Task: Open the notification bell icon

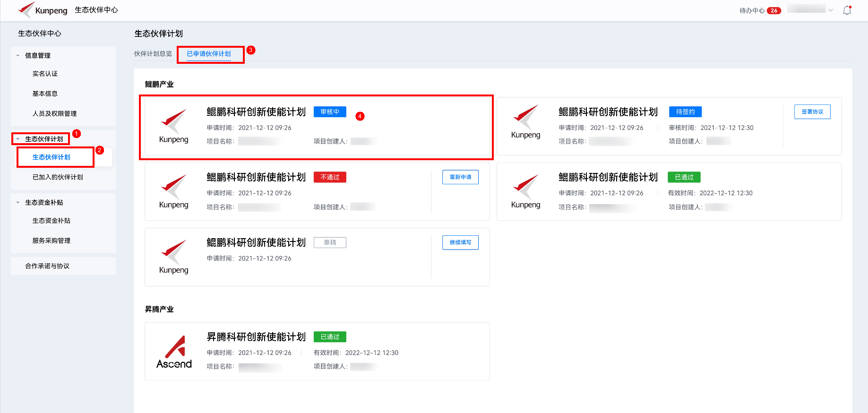Action: point(847,10)
